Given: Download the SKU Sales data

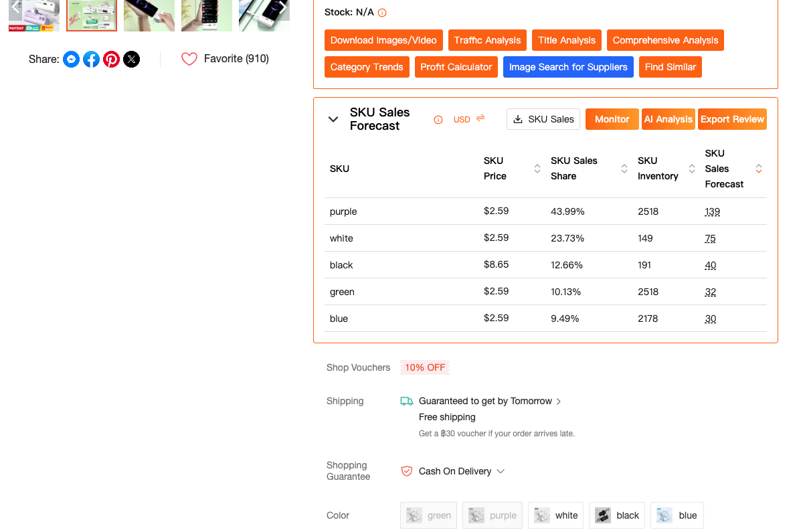Looking at the screenshot, I should click(x=543, y=119).
